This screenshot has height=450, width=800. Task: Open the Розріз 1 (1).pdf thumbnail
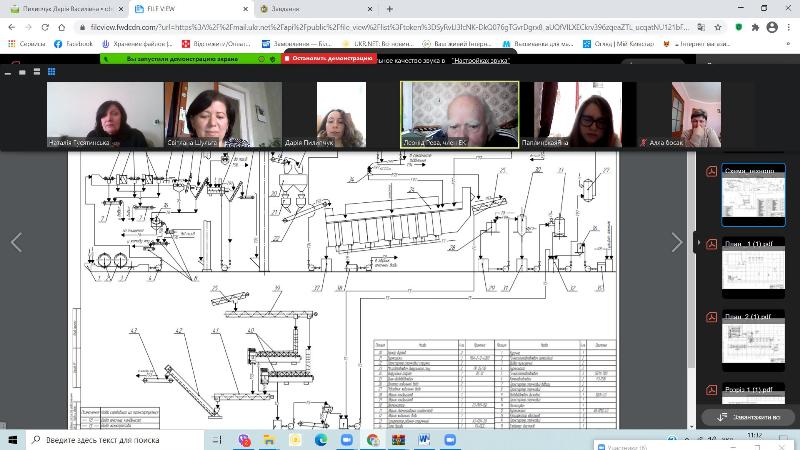point(753,394)
